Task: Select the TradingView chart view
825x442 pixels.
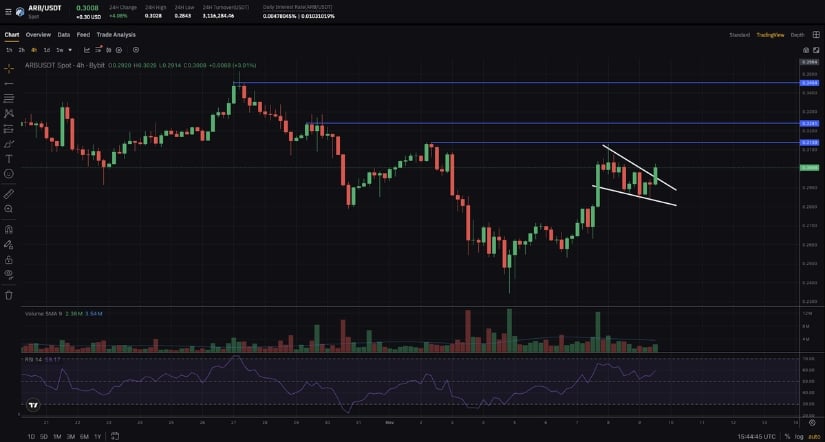Action: click(770, 35)
